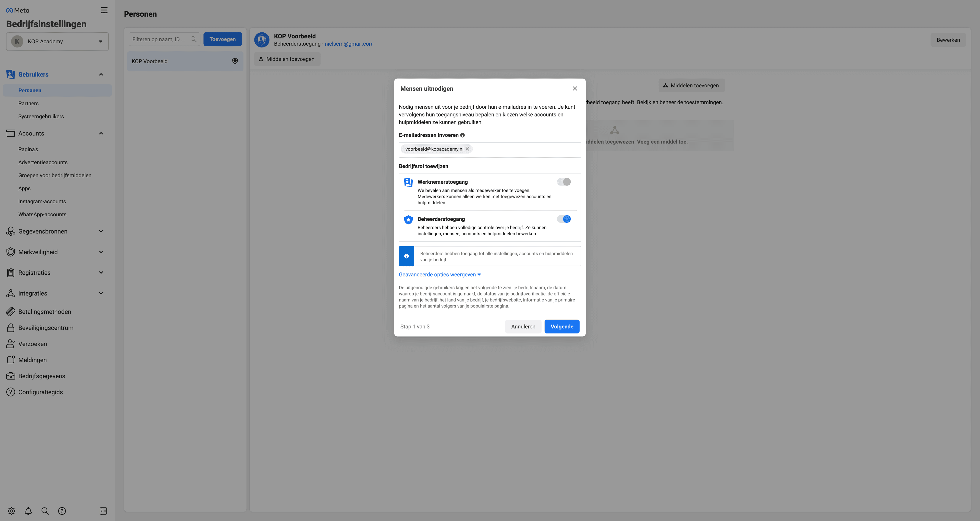Viewport: 980px width, 521px height.
Task: Show Geavanceerde opties weergeven
Action: pos(440,275)
